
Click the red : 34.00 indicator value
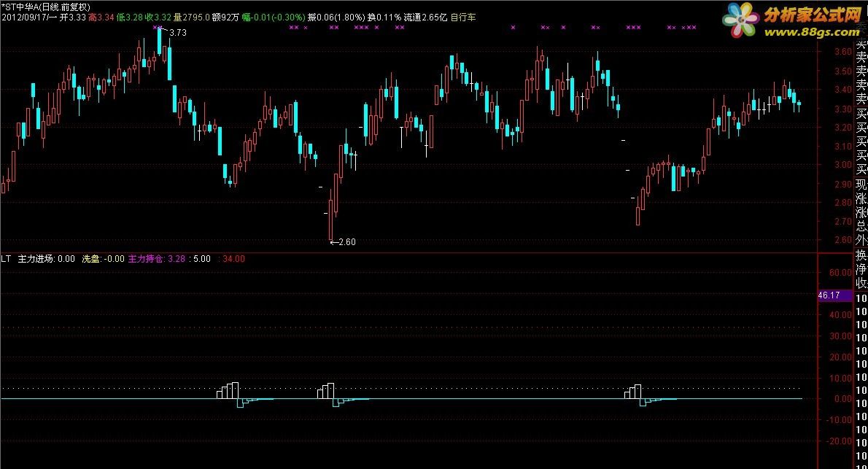[231, 259]
